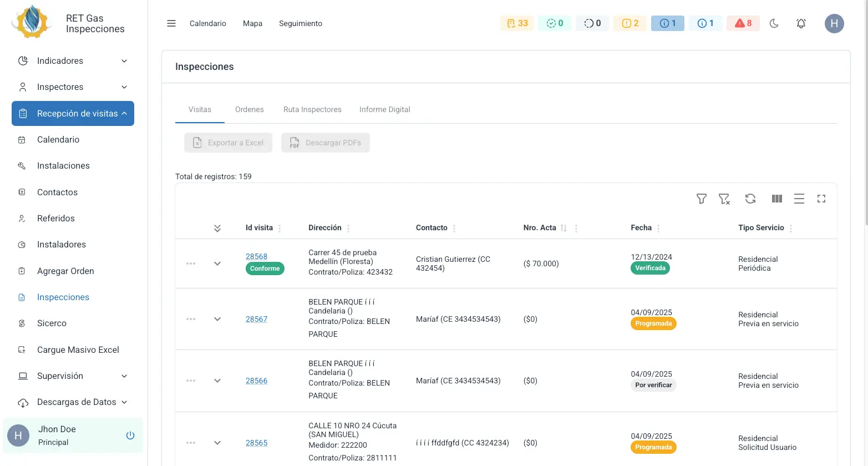Switch to the Ordenes tab
Screen dimensions: 868x466
pyautogui.click(x=250, y=109)
